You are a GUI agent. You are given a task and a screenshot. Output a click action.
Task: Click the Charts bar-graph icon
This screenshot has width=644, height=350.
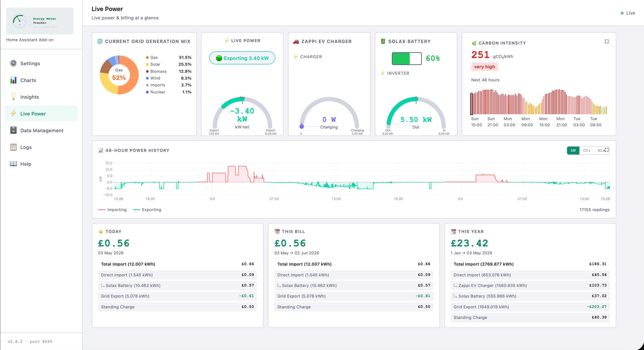(x=13, y=80)
